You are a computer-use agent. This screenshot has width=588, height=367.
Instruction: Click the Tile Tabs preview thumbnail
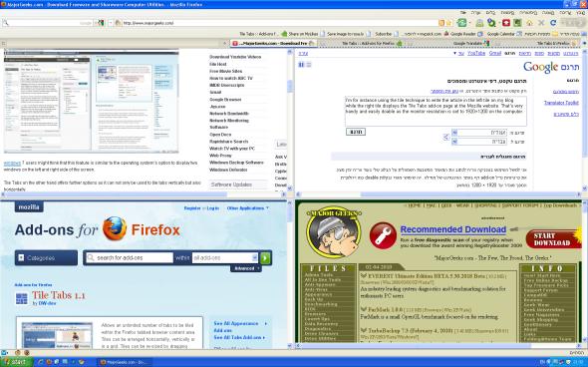click(57, 335)
